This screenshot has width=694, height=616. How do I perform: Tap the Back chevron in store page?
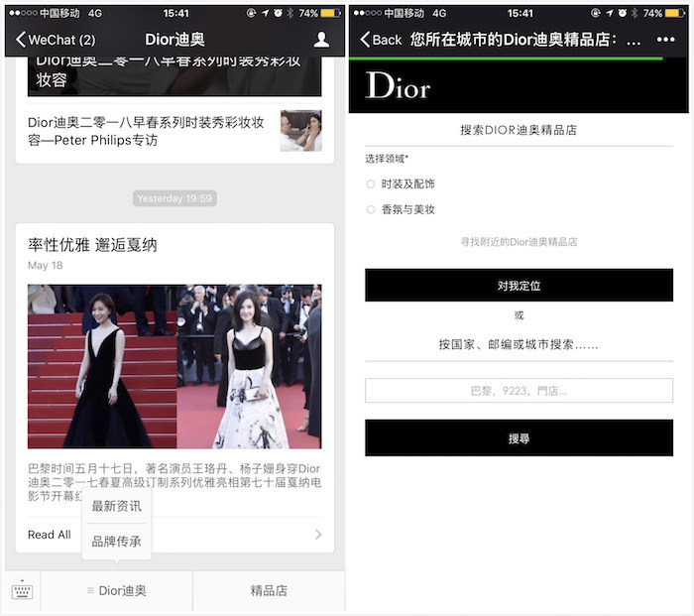[366, 40]
